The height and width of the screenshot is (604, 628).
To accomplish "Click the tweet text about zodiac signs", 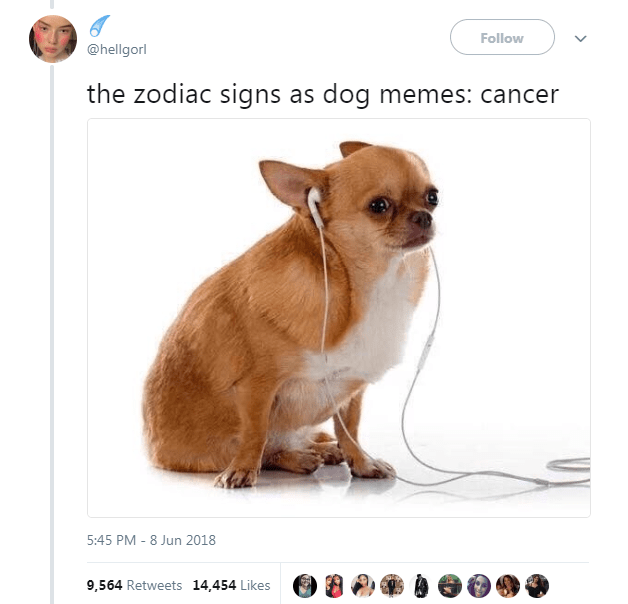I will click(323, 95).
